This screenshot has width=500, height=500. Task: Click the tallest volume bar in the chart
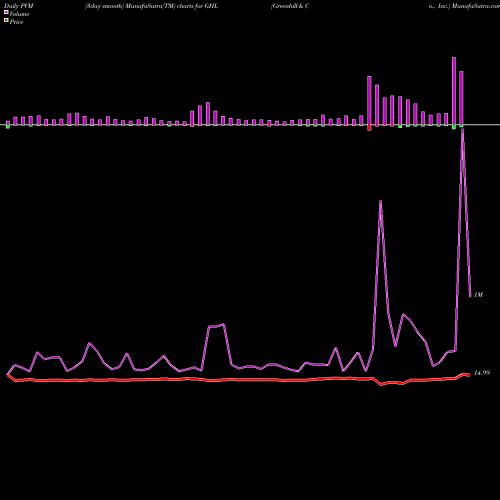click(x=454, y=91)
